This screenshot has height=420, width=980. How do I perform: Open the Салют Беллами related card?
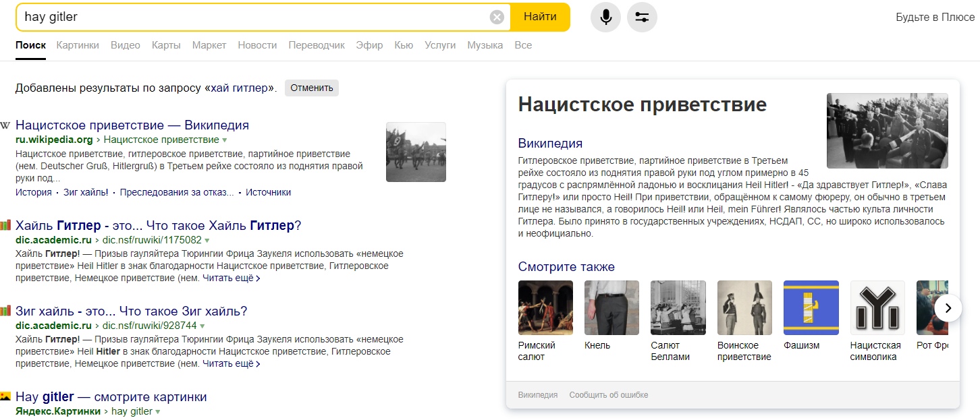[678, 321]
